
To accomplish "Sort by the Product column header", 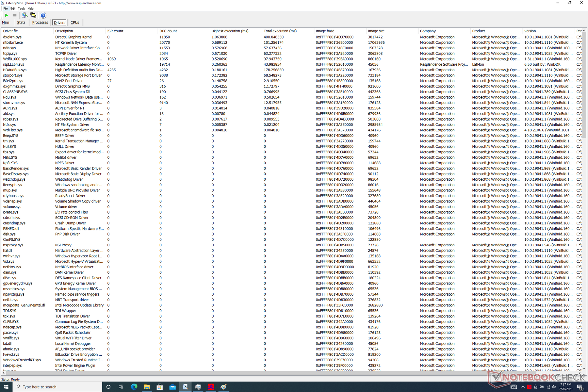I will 497,31.
